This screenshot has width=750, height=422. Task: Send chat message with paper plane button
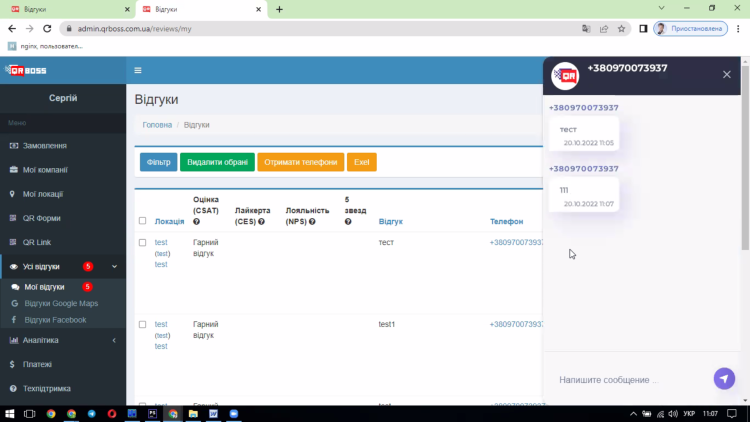[x=724, y=379]
